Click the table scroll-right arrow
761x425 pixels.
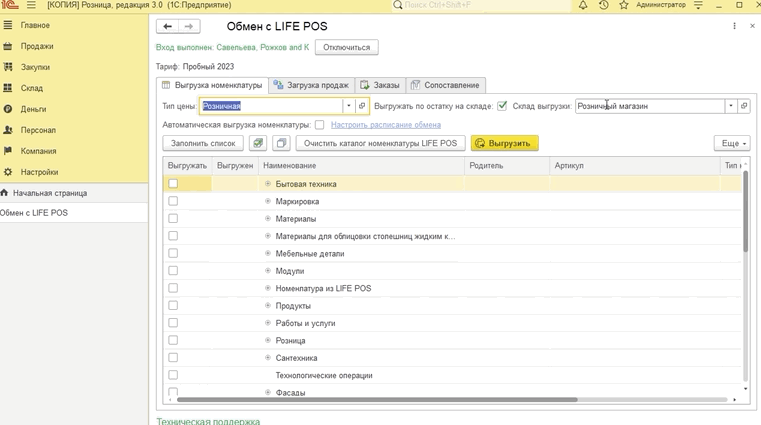tap(734, 400)
